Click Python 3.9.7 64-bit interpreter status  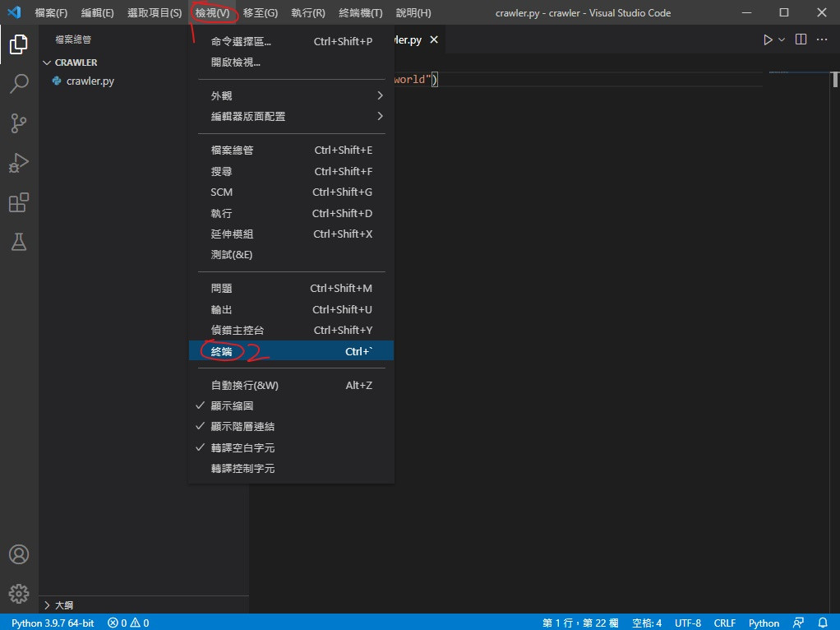pyautogui.click(x=53, y=623)
